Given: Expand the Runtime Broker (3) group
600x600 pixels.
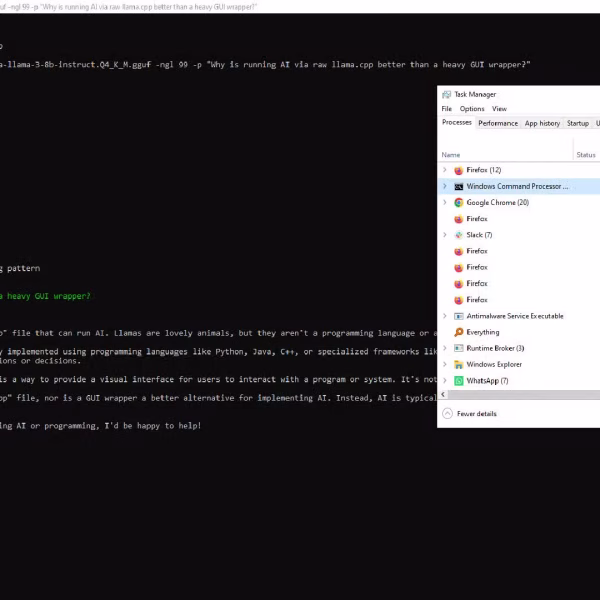Looking at the screenshot, I should (x=445, y=348).
